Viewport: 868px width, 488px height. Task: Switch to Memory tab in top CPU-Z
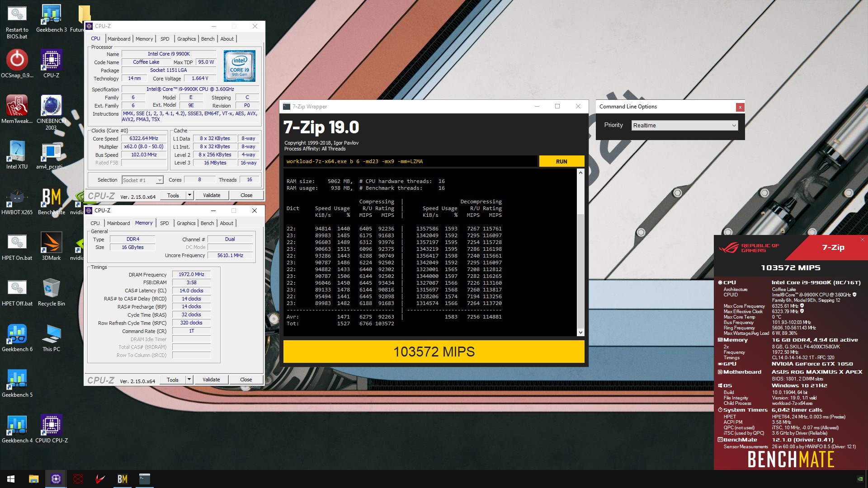144,39
